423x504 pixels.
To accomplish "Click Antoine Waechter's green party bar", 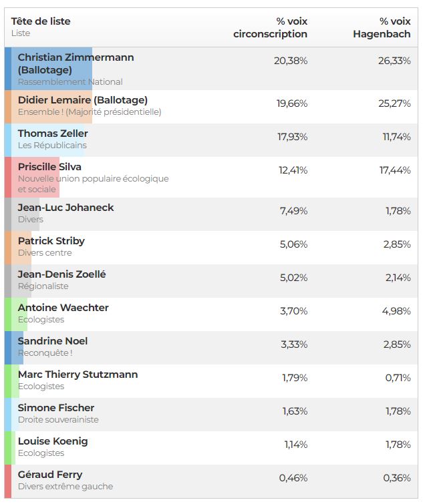I will (x=8, y=314).
